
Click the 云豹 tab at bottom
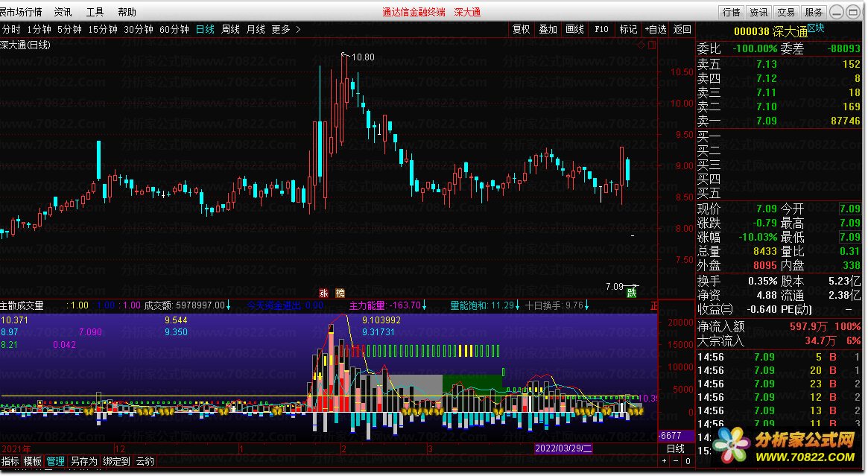tap(145, 461)
